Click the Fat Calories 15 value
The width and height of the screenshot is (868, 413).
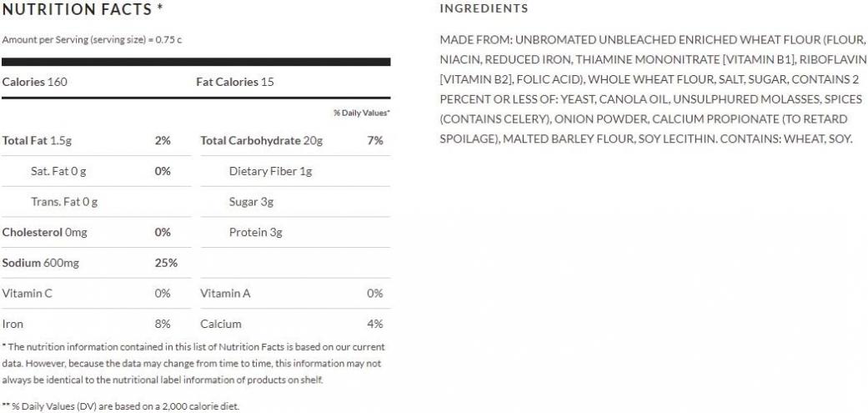click(x=235, y=82)
